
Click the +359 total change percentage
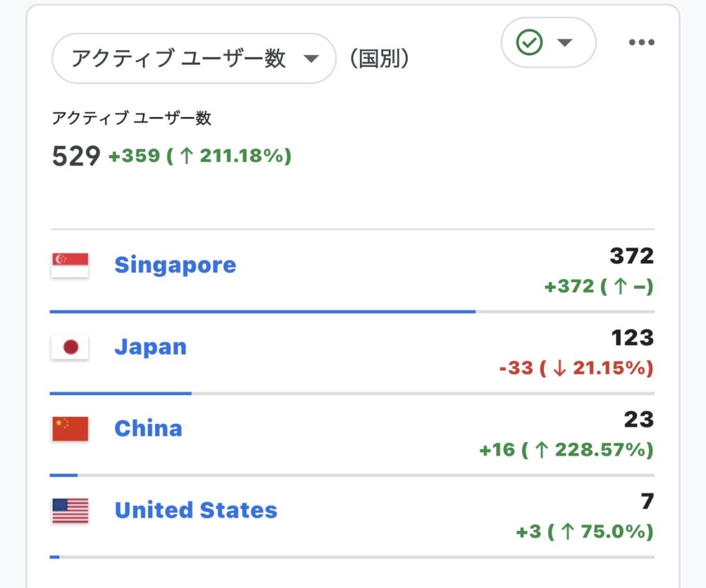(x=200, y=156)
